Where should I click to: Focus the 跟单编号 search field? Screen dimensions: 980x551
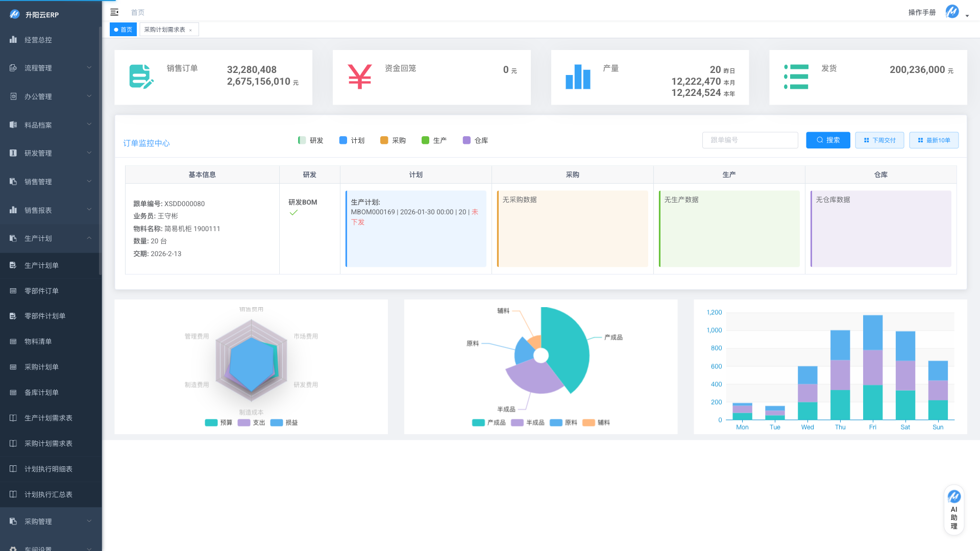click(749, 140)
